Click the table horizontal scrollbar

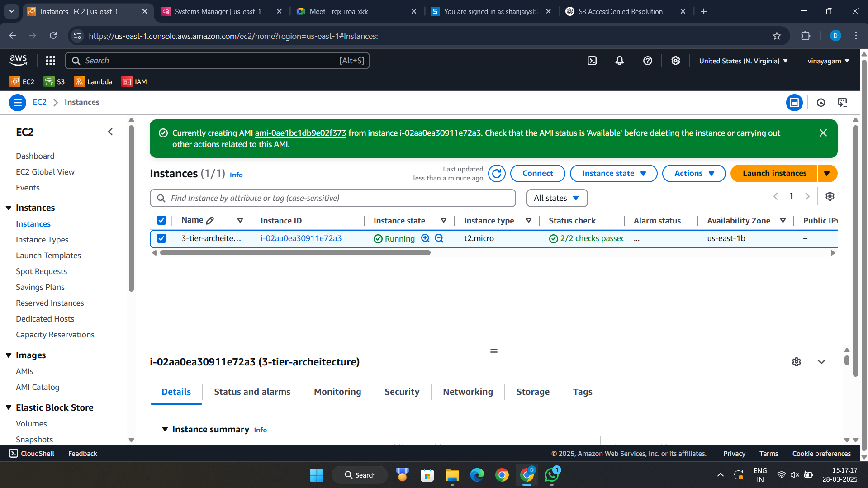(295, 253)
